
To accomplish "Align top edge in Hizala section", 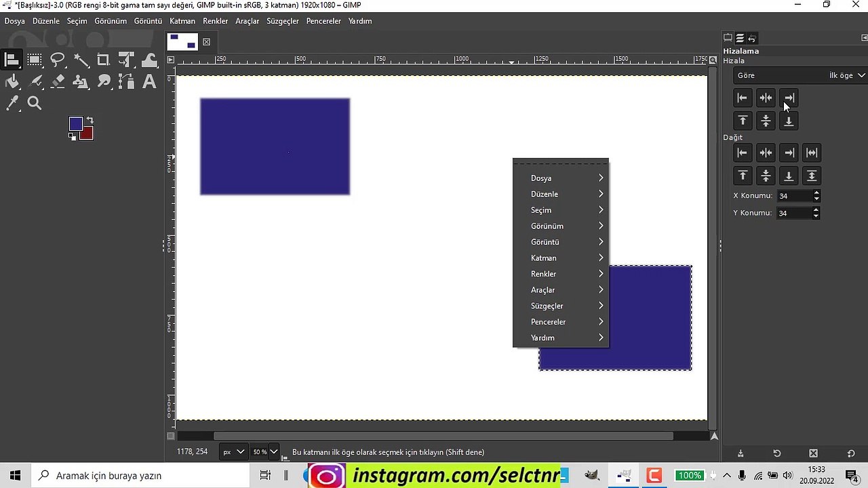I will pos(743,121).
